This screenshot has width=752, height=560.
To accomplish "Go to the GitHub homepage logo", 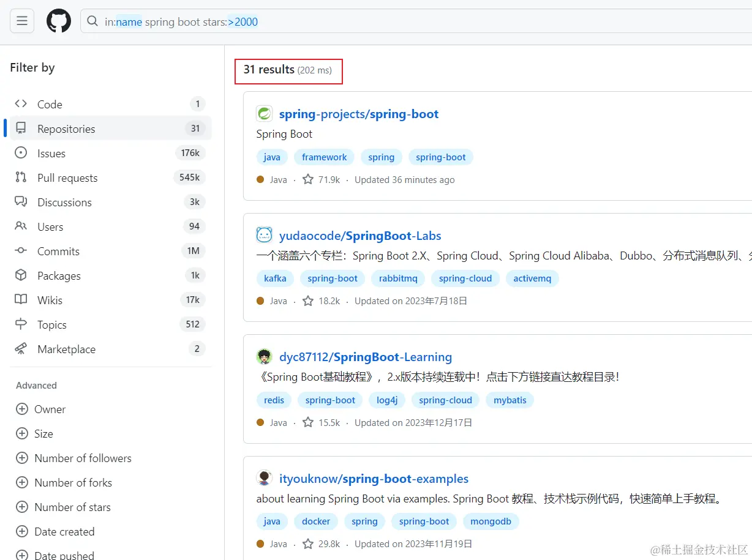I will point(59,21).
